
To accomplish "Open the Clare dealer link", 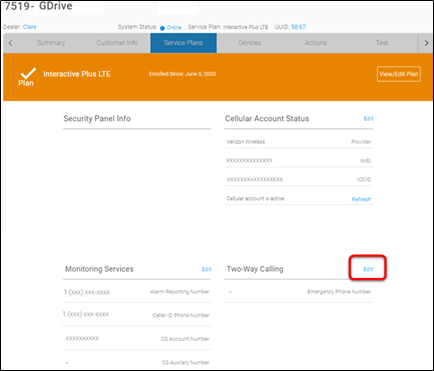I will 30,27.
